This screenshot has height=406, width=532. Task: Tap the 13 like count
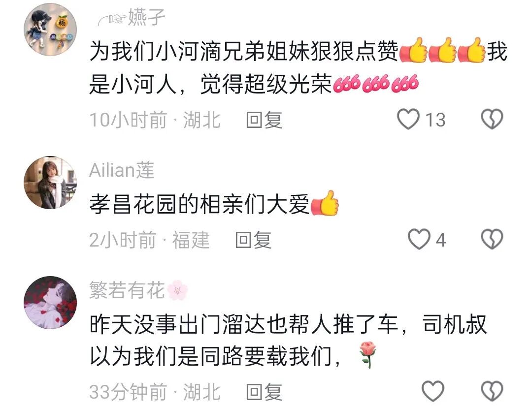tap(435, 120)
